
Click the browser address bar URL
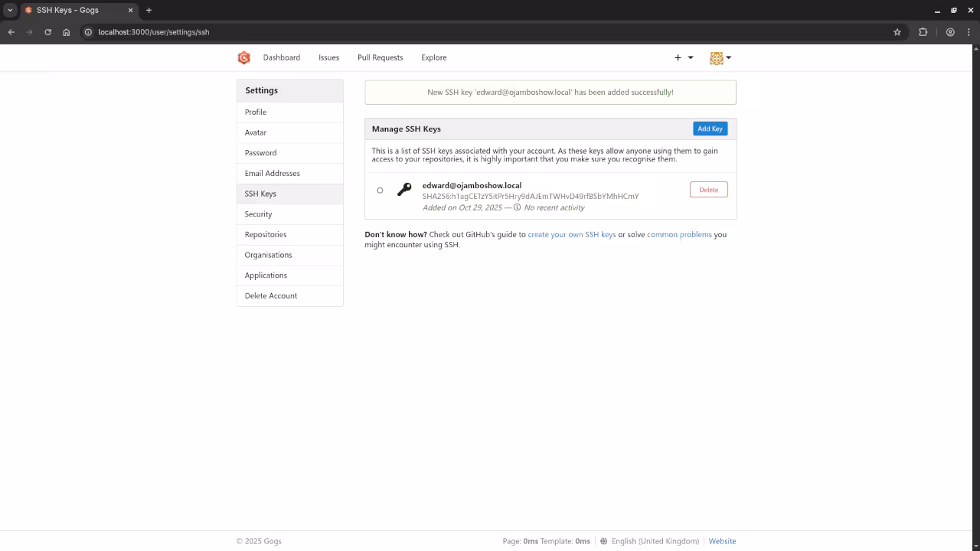(x=153, y=32)
